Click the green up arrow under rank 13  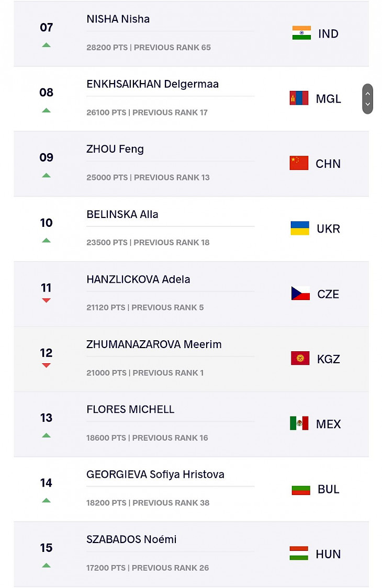[x=46, y=435]
